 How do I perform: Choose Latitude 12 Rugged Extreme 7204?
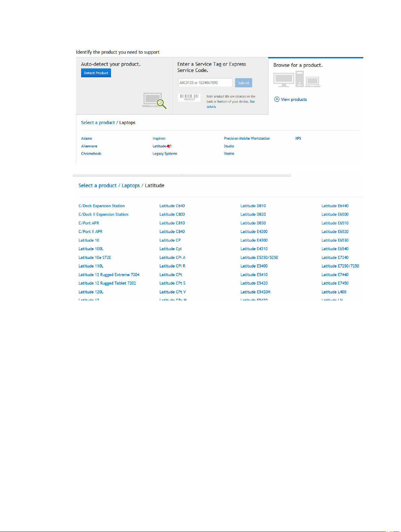(x=109, y=275)
